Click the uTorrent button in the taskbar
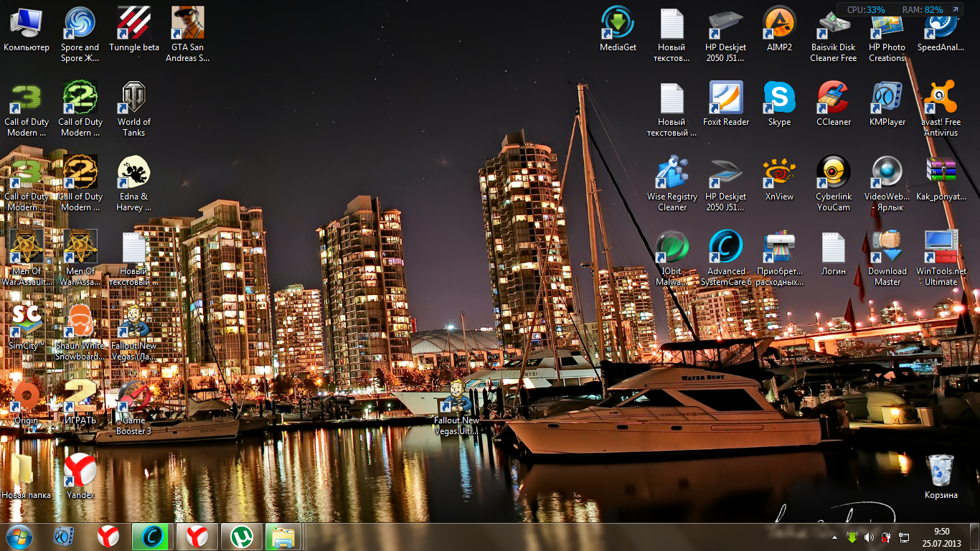The height and width of the screenshot is (551, 980). 242,537
